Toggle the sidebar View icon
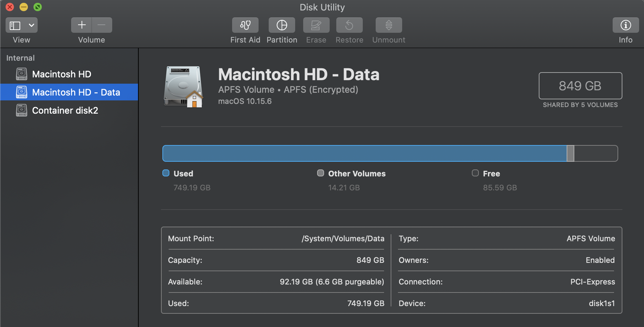644x327 pixels. click(x=15, y=25)
